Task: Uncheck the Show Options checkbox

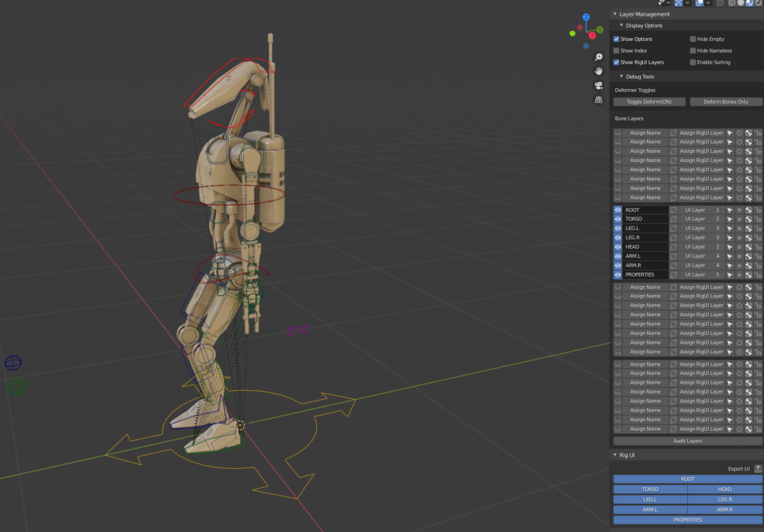Action: [x=617, y=39]
